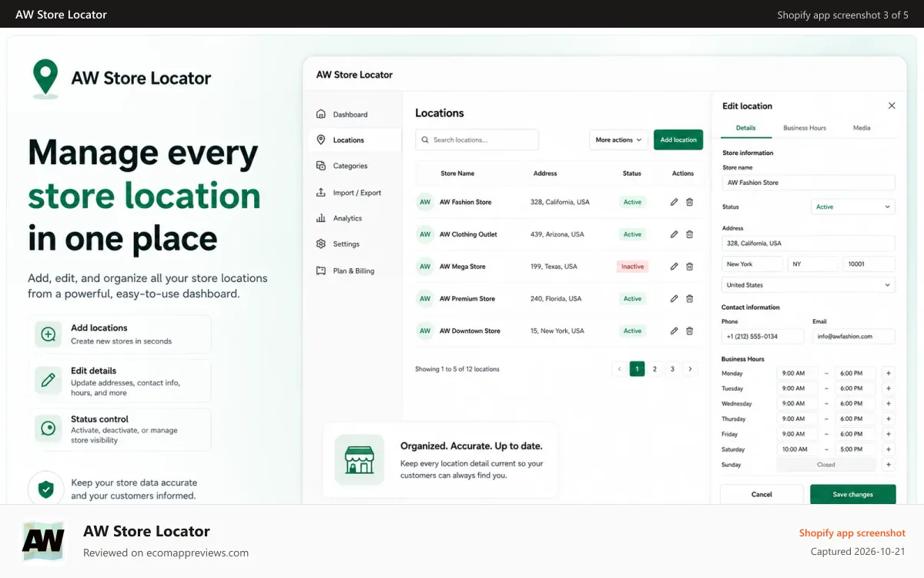Delete AW Fashion Store with trash icon
The height and width of the screenshot is (578, 924).
click(689, 202)
